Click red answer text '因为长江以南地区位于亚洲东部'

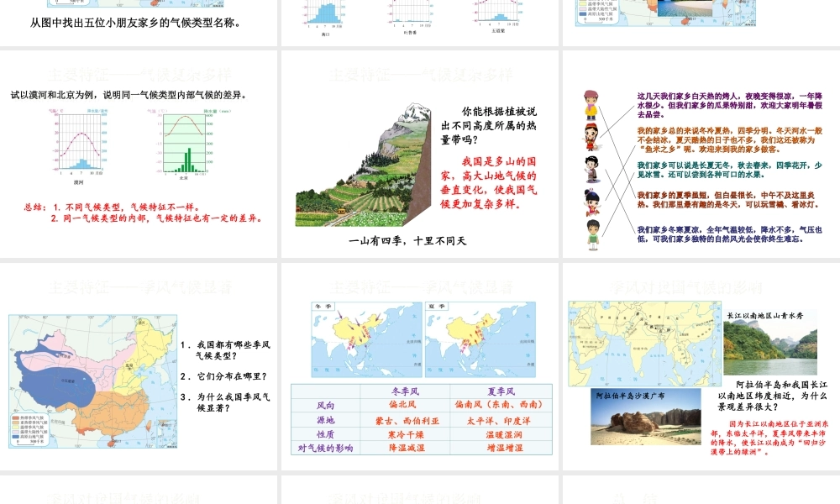pos(769,437)
